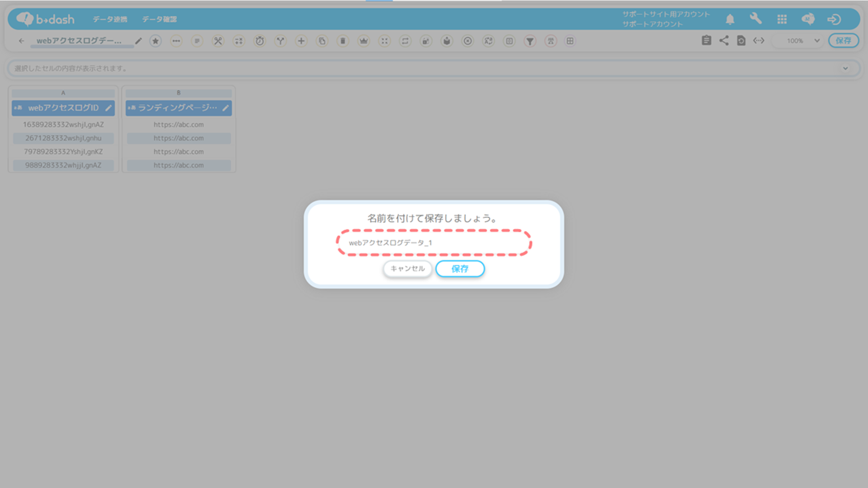
Task: Open the 100% zoom dropdown
Action: 799,40
